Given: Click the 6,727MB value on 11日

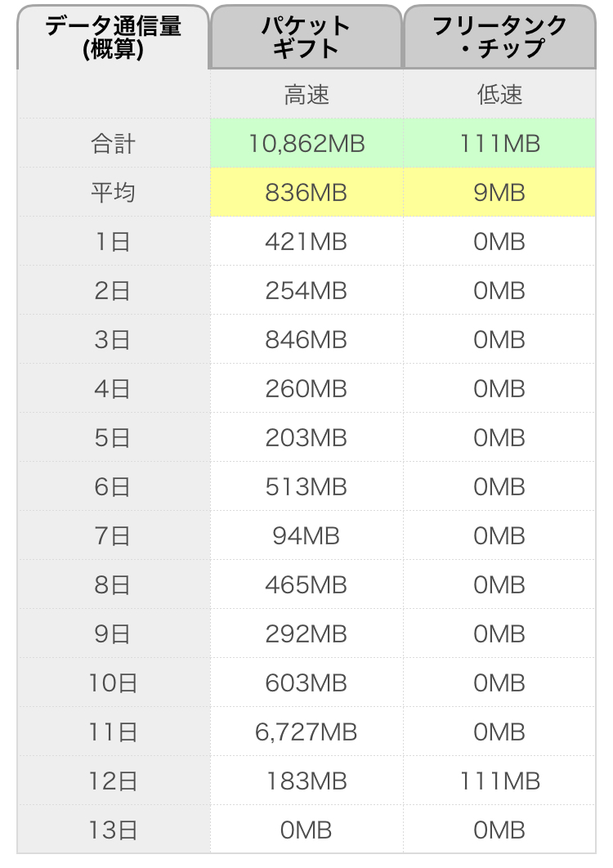Looking at the screenshot, I should [x=306, y=732].
